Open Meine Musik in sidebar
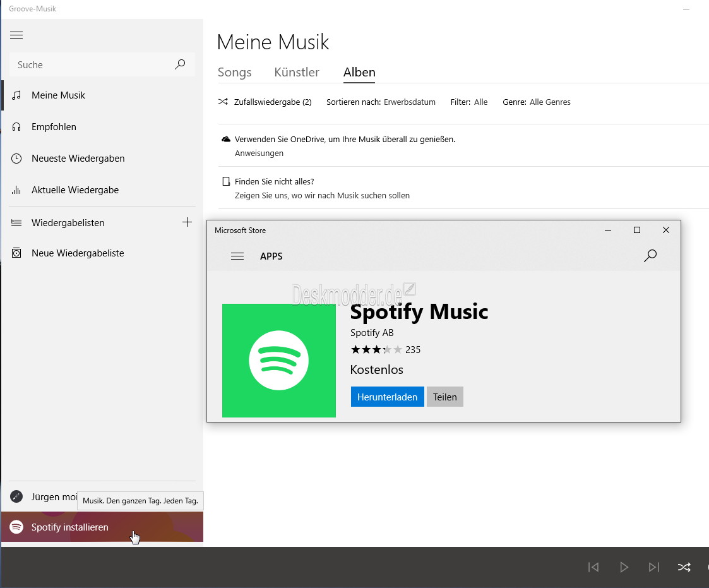Viewport: 709px width, 588px height. pos(102,95)
